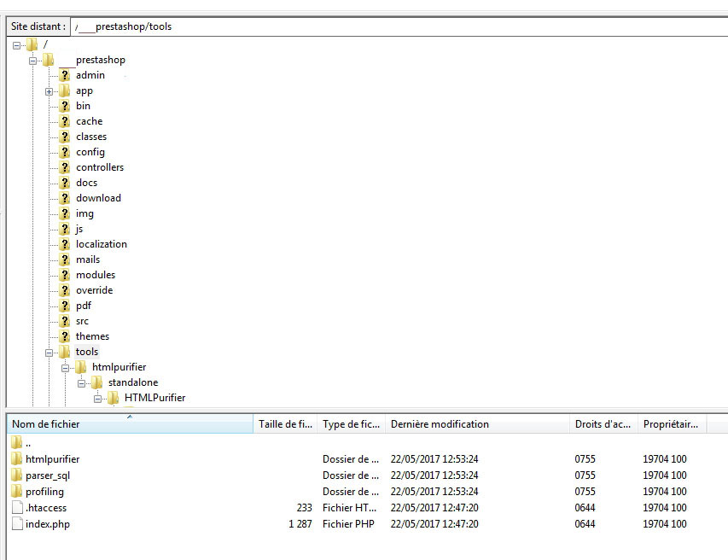Click the Site distant path input field

tap(399, 26)
